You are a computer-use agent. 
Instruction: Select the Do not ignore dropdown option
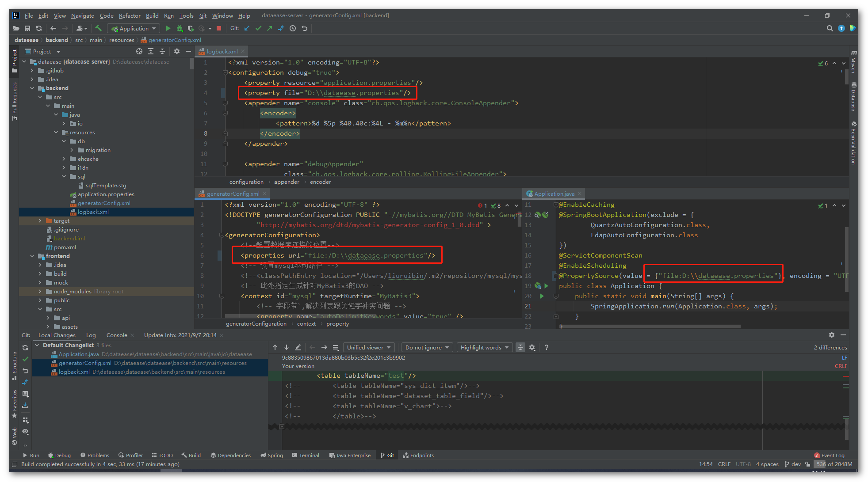tap(427, 347)
